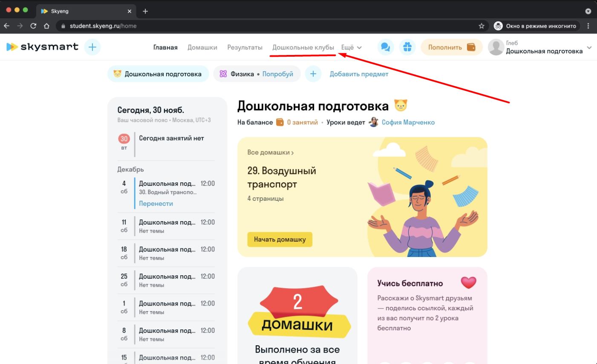This screenshot has height=364, width=597.
Task: Click Начать домашку button
Action: click(280, 240)
